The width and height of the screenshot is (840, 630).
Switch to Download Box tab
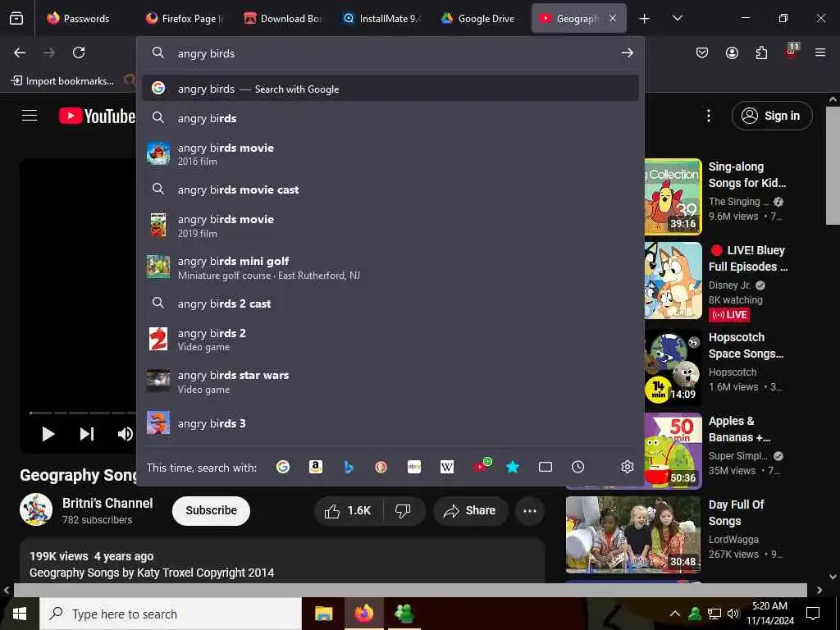284,19
